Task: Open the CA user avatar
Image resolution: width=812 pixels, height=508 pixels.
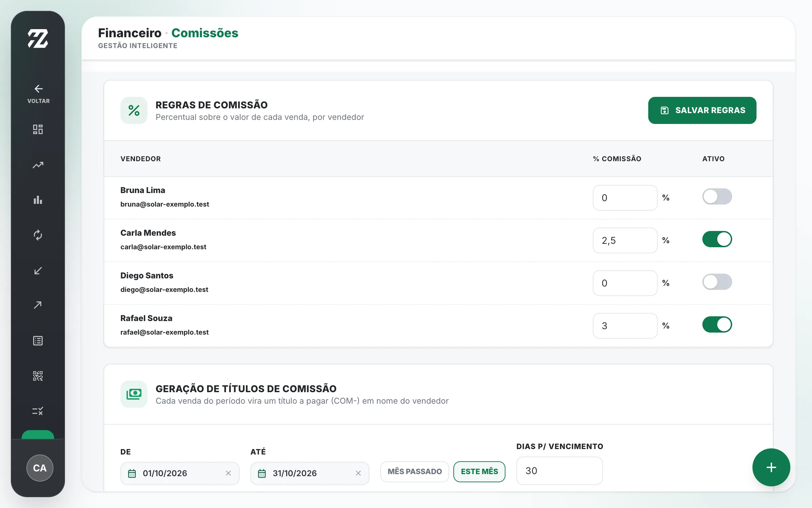Action: [x=40, y=468]
